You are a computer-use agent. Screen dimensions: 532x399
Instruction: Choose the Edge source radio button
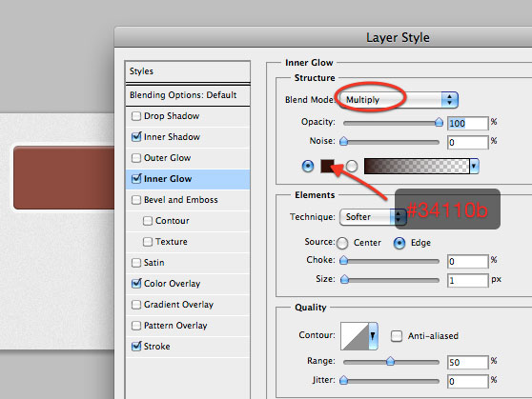coord(399,243)
